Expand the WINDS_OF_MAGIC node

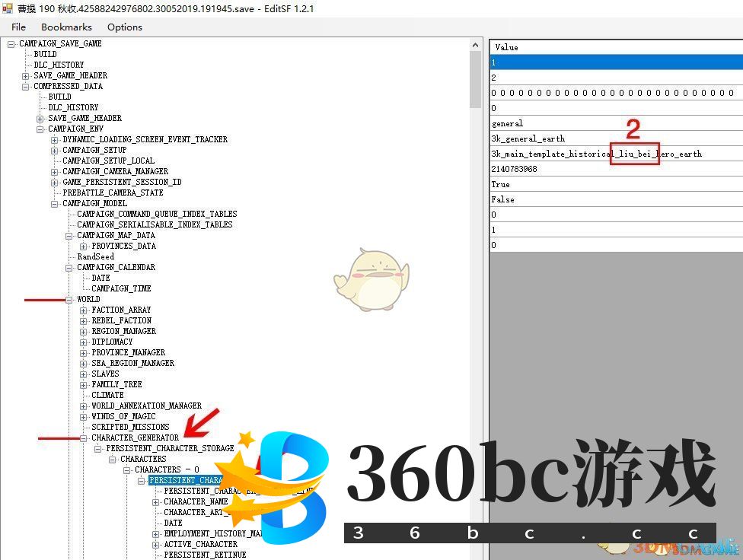pos(84,417)
